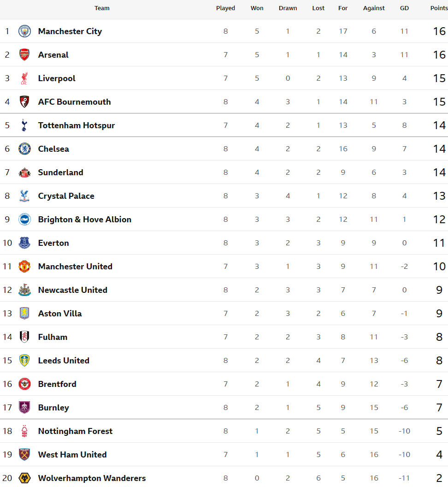448x487 pixels.
Task: Click the Wolverhampton Wanderers wolf badge
Action: click(24, 478)
